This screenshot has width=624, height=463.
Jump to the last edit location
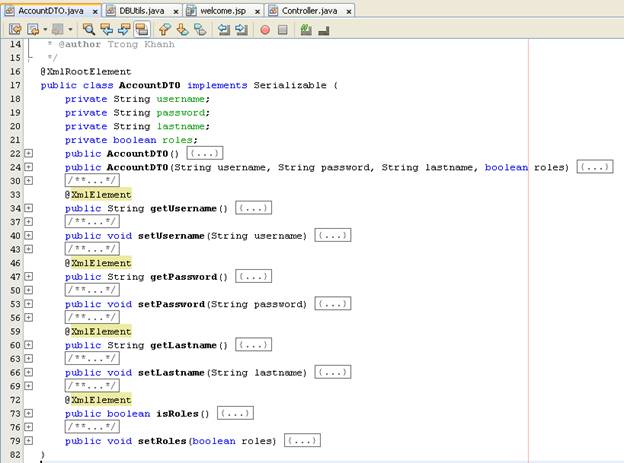pyautogui.click(x=15, y=29)
